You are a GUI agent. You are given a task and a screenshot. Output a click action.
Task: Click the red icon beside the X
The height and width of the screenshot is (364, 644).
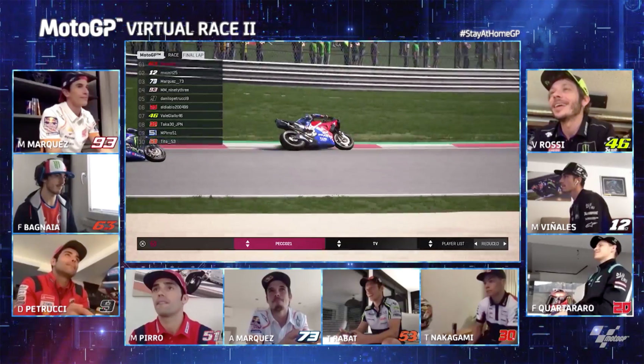(153, 244)
